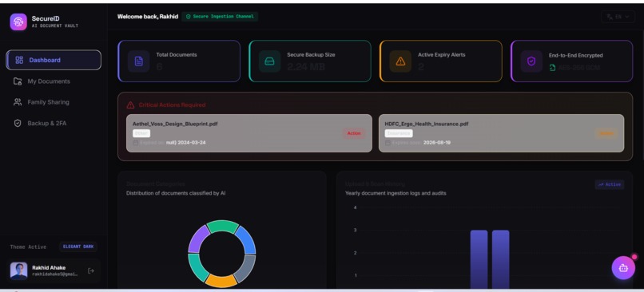Click the 2024-03-24 expiry date
This screenshot has height=292, width=644.
pyautogui.click(x=192, y=143)
